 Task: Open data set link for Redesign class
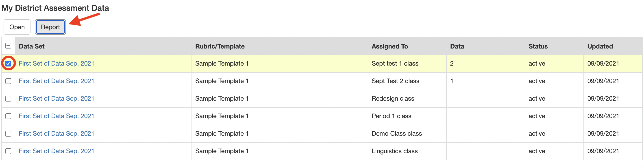(x=57, y=99)
